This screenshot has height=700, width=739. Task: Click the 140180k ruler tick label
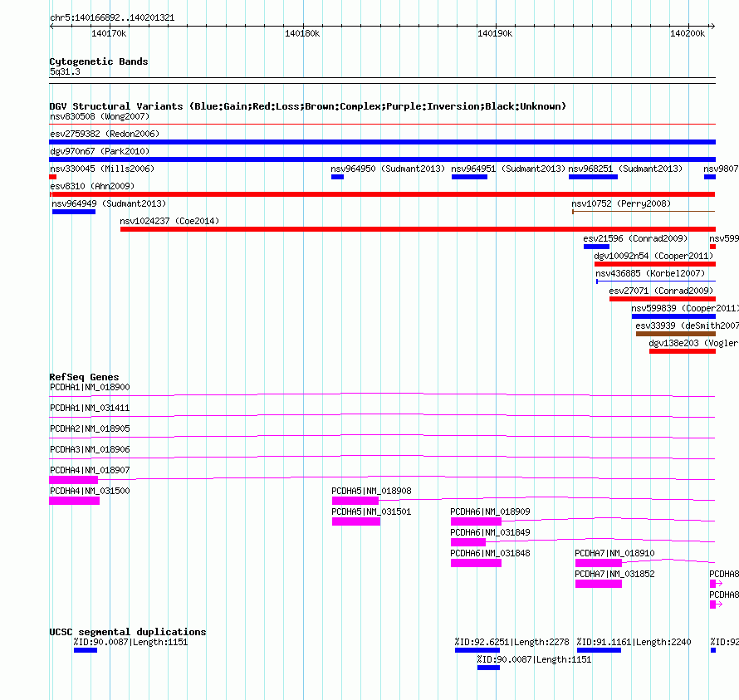(302, 33)
